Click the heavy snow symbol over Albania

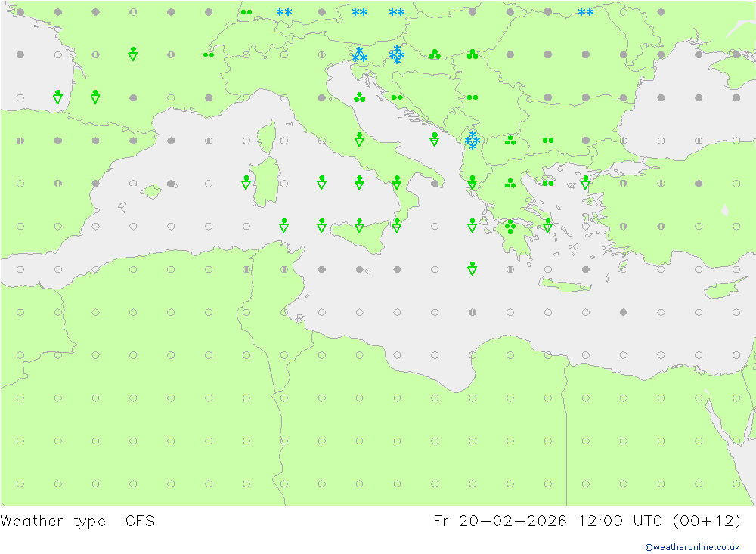click(472, 141)
